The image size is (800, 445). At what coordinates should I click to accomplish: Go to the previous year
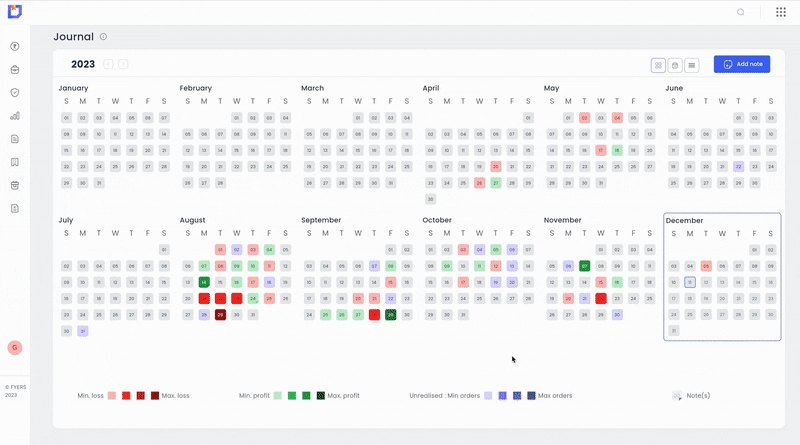tap(108, 64)
